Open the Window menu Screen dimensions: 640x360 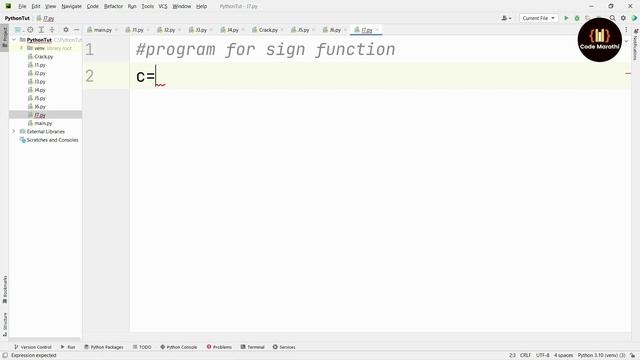[182, 6]
